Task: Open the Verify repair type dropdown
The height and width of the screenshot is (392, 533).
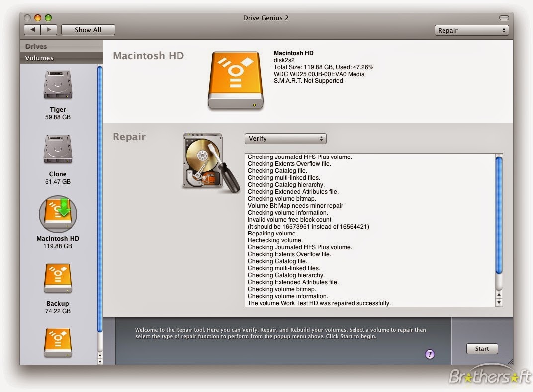Action: point(285,138)
